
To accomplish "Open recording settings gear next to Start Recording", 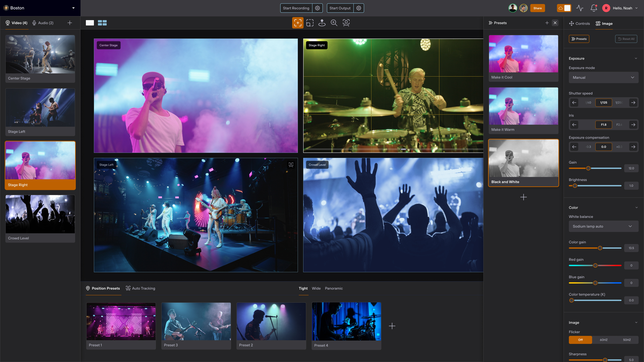I will (x=317, y=8).
